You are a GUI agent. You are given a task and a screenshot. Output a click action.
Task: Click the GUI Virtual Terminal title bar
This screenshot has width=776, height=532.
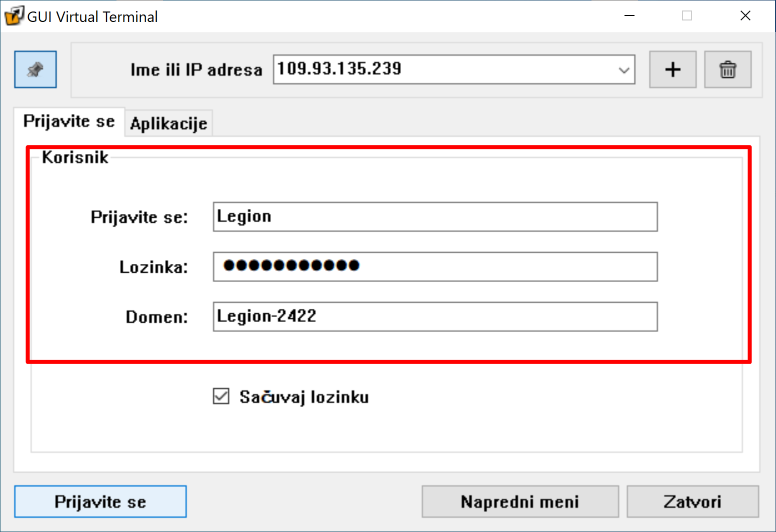click(350, 16)
